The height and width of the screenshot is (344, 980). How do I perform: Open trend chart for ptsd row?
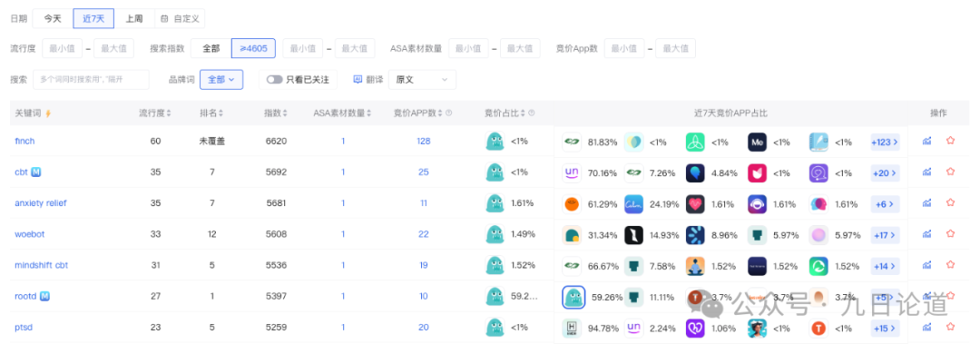926,327
